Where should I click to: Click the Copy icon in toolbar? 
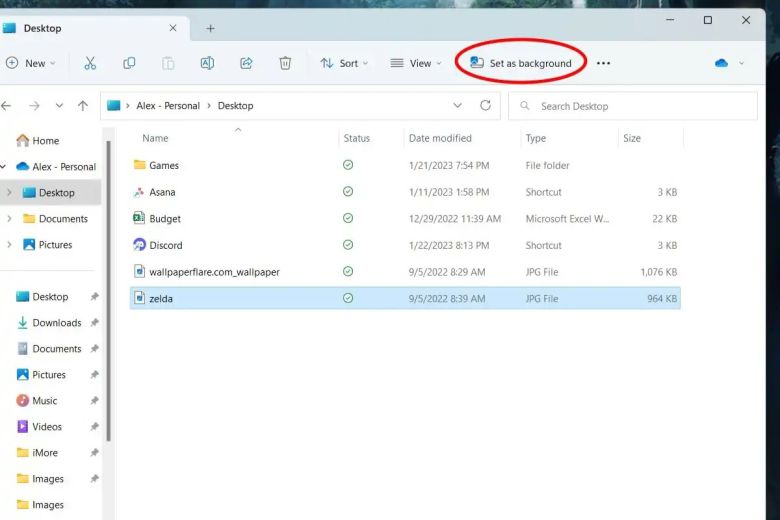[129, 63]
